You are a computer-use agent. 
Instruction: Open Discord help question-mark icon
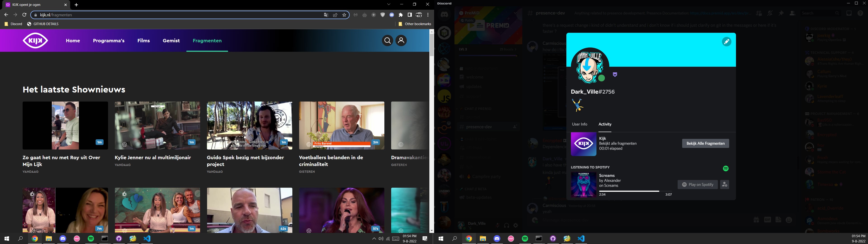[860, 13]
